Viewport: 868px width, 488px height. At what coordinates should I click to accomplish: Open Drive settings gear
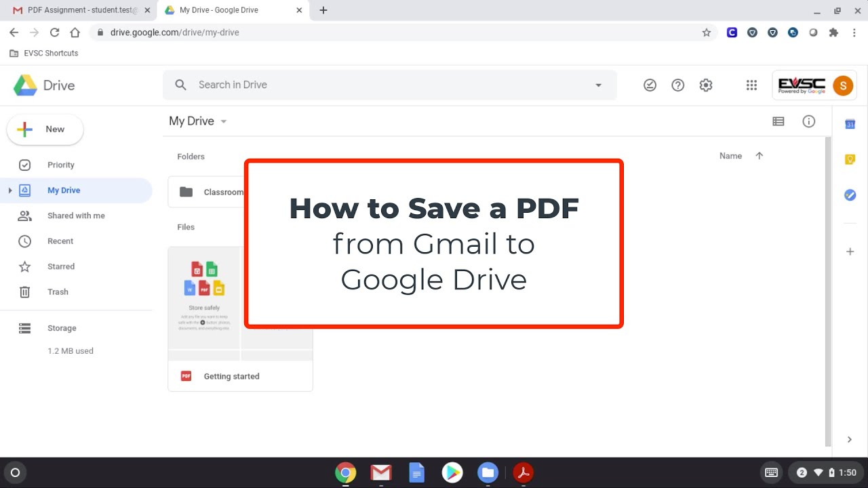706,85
